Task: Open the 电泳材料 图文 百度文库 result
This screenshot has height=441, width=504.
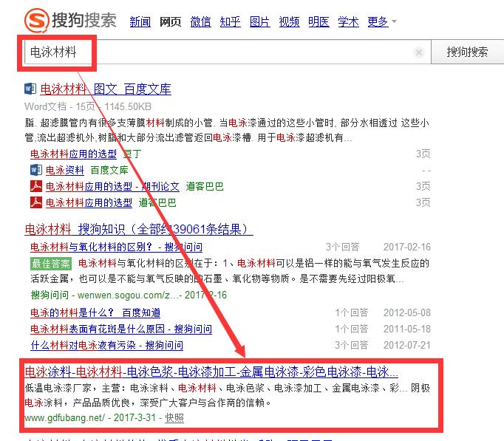Action: coord(105,89)
